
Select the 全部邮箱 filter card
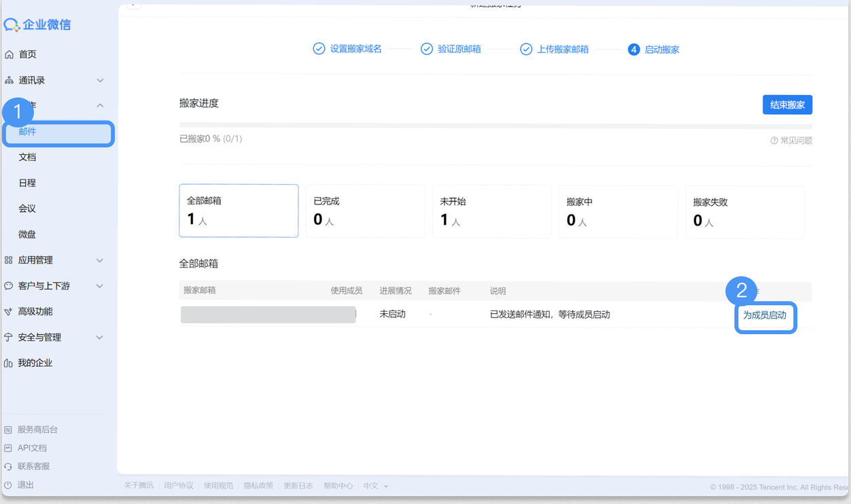coord(239,211)
